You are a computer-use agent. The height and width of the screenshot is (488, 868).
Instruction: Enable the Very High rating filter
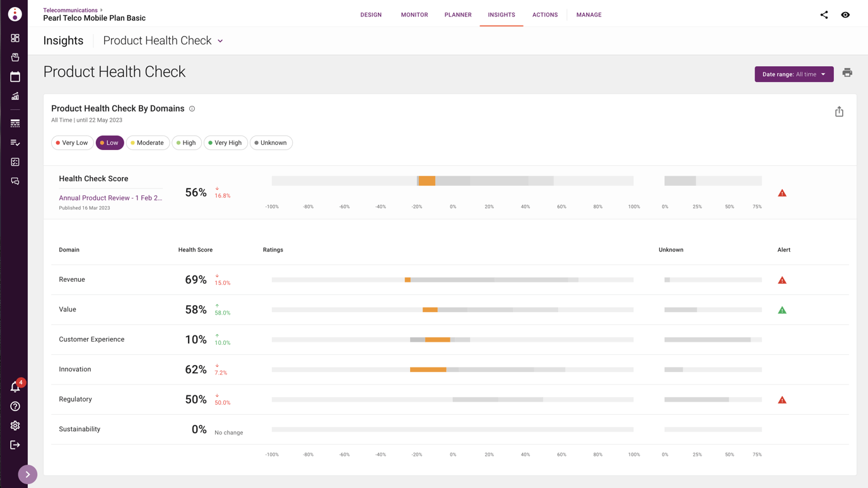pyautogui.click(x=225, y=142)
